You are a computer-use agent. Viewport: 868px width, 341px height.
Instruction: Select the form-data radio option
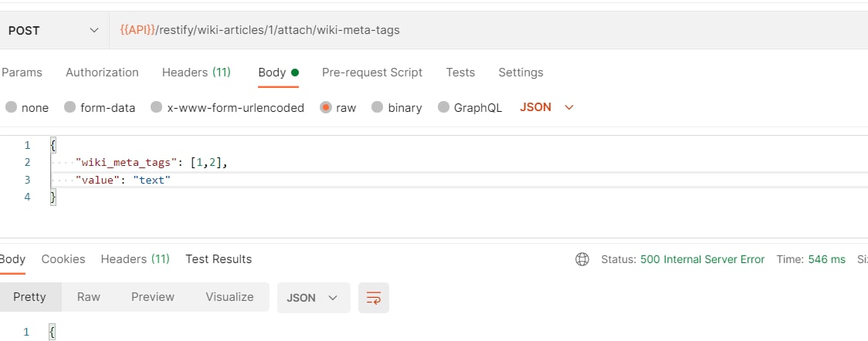70,107
